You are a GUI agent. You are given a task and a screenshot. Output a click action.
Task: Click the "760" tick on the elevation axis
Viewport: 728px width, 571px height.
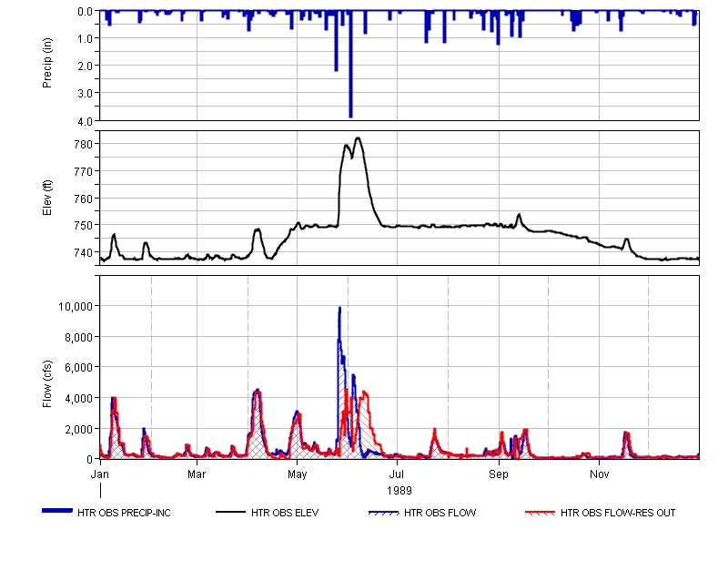point(84,199)
